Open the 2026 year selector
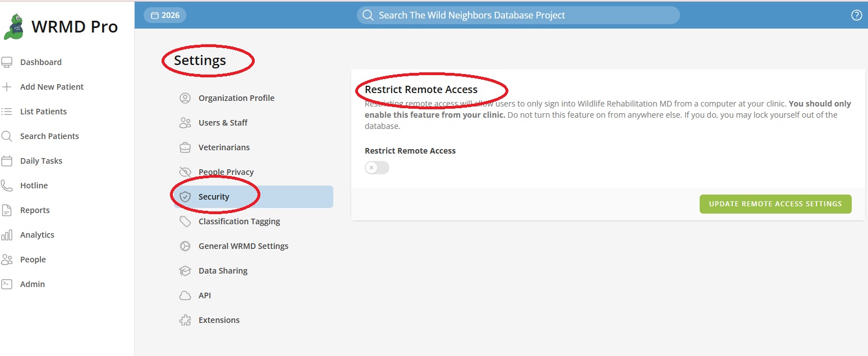The height and width of the screenshot is (356, 868). pyautogui.click(x=165, y=15)
